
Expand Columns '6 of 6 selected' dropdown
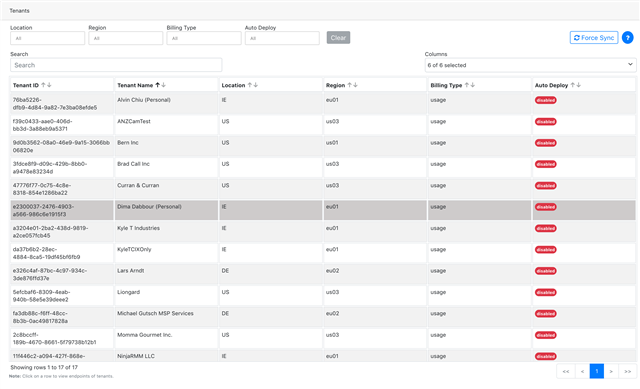[530, 65]
